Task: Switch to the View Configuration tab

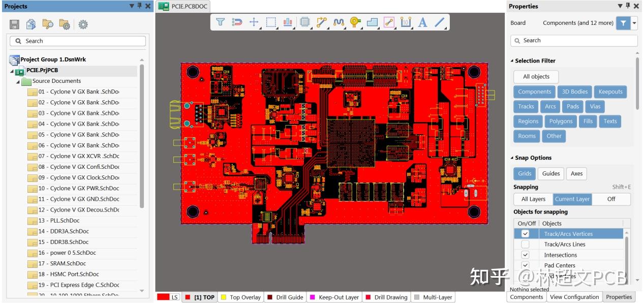Action: click(574, 297)
